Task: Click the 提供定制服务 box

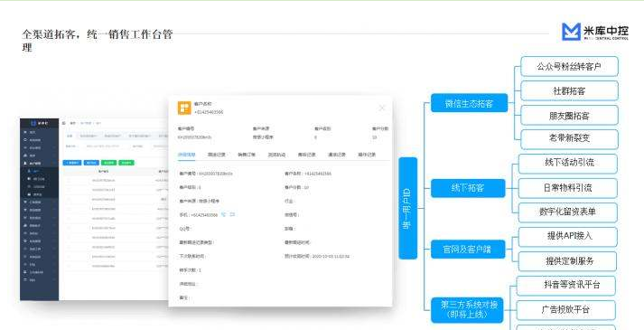Action: click(x=567, y=261)
